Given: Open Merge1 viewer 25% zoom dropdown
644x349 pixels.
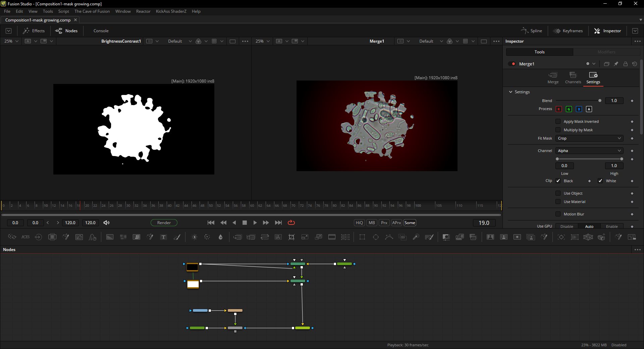Looking at the screenshot, I should tap(263, 41).
